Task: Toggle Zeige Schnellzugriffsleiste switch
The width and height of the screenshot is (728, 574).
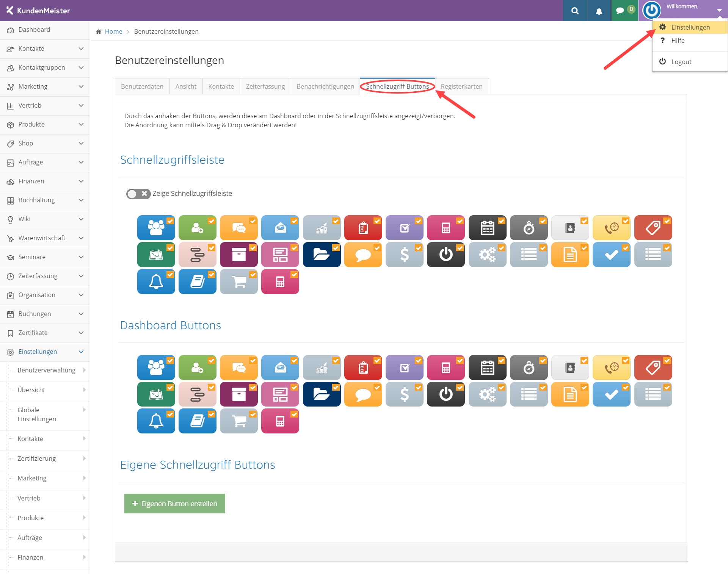Action: click(138, 194)
